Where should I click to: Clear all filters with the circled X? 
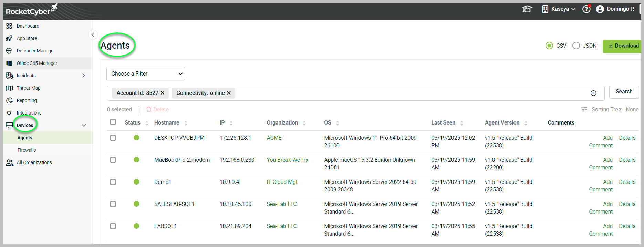click(593, 93)
